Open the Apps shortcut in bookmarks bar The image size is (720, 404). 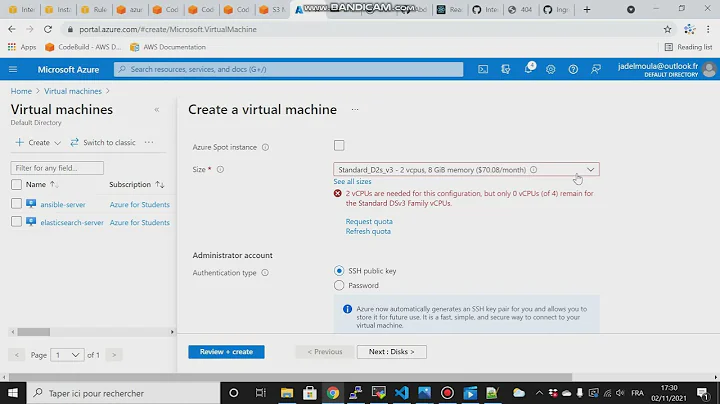tap(22, 47)
